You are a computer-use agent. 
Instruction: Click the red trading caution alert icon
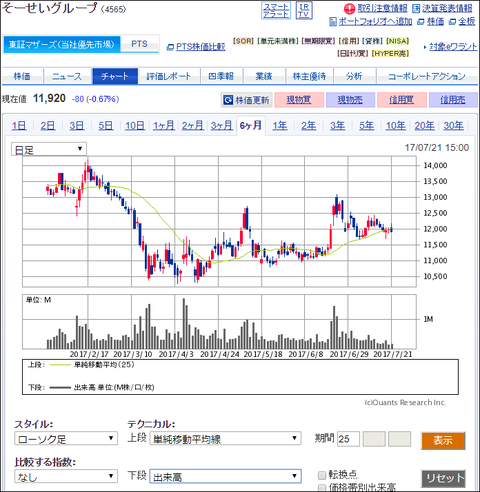(349, 9)
